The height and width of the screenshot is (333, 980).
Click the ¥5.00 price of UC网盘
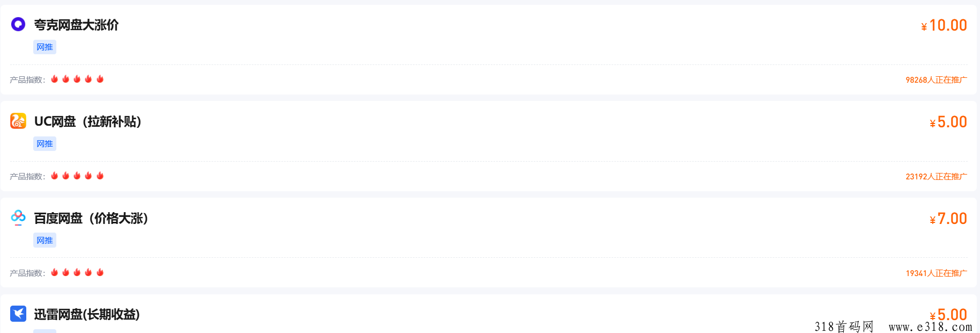pyautogui.click(x=948, y=122)
